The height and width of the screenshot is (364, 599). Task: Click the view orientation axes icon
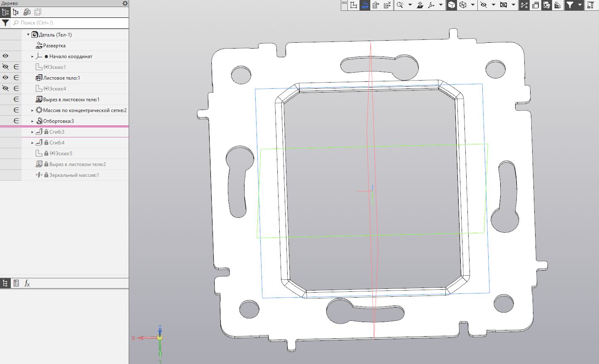click(431, 5)
